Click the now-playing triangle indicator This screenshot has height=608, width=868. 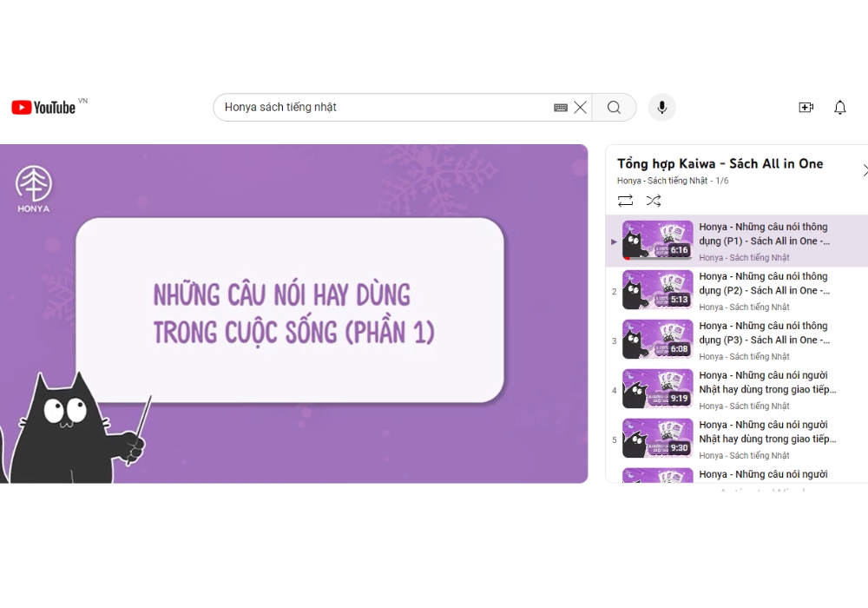(x=614, y=241)
